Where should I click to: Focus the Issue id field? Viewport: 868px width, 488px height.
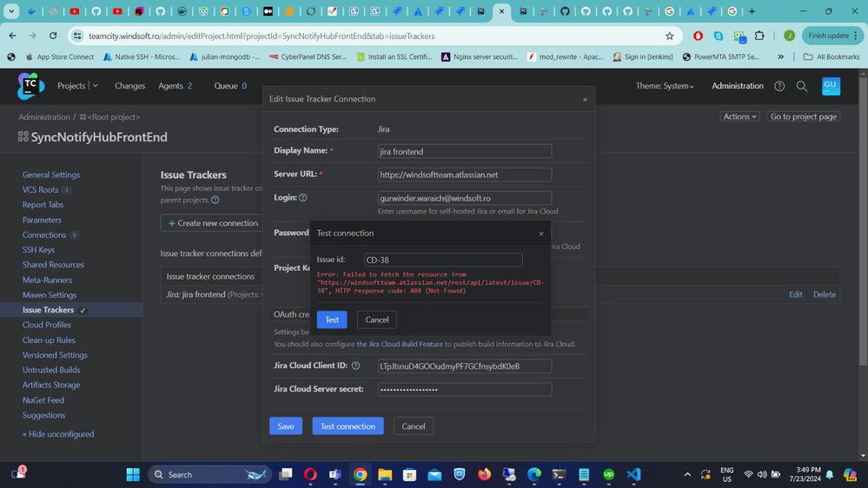443,260
